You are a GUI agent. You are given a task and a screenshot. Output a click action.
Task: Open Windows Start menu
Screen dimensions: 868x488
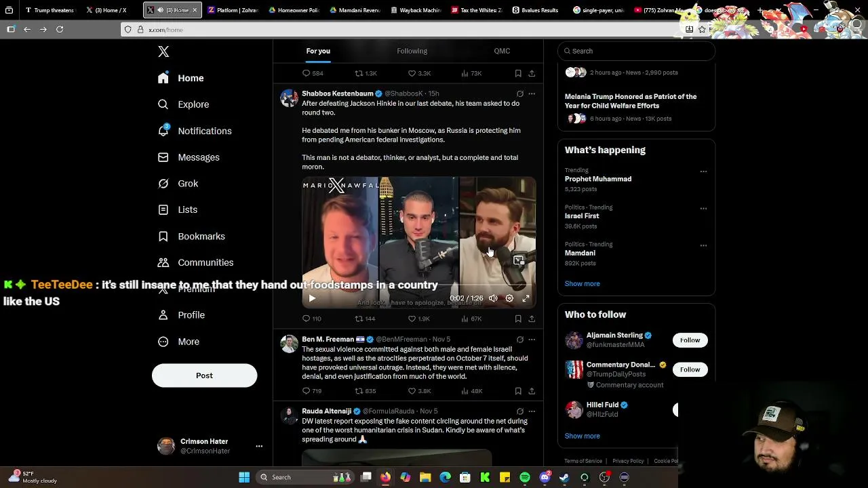click(x=244, y=477)
